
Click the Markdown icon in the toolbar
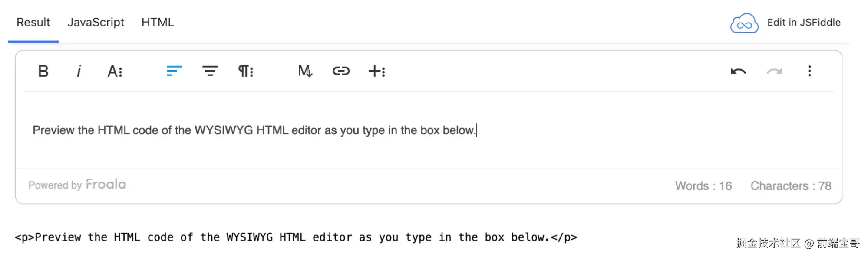(304, 71)
